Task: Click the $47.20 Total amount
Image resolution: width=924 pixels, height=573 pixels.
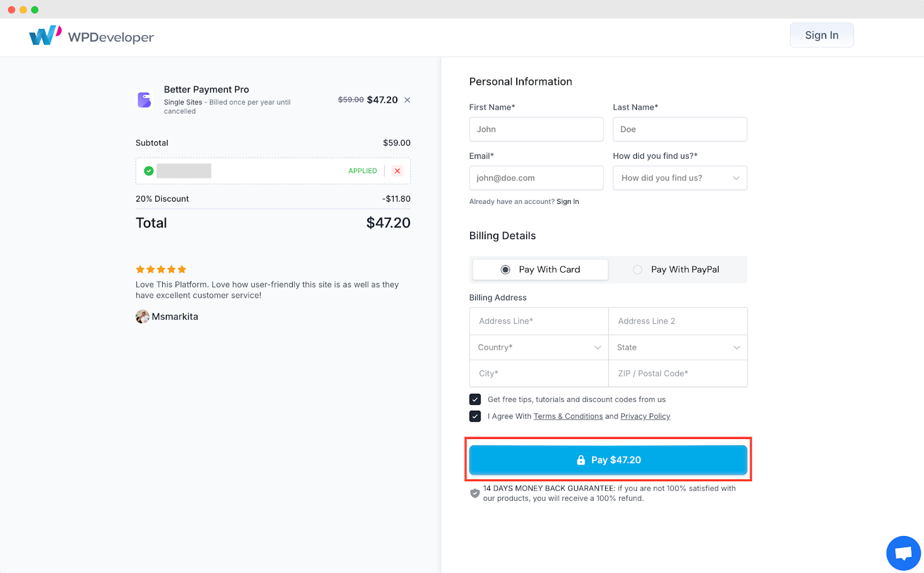Action: [x=388, y=223]
